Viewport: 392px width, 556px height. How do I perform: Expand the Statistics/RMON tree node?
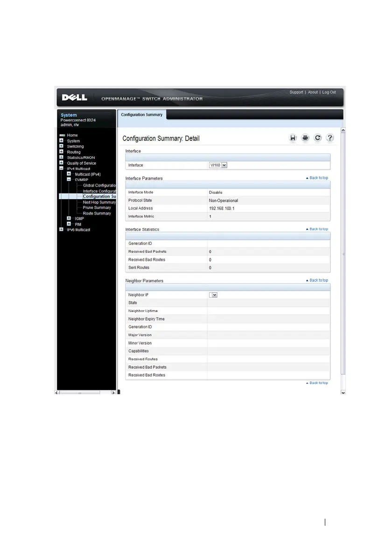(x=62, y=158)
